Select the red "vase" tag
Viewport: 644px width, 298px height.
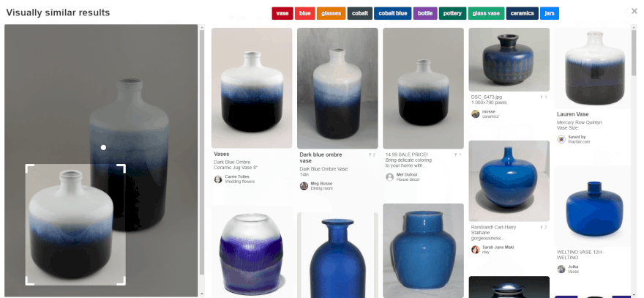(282, 13)
